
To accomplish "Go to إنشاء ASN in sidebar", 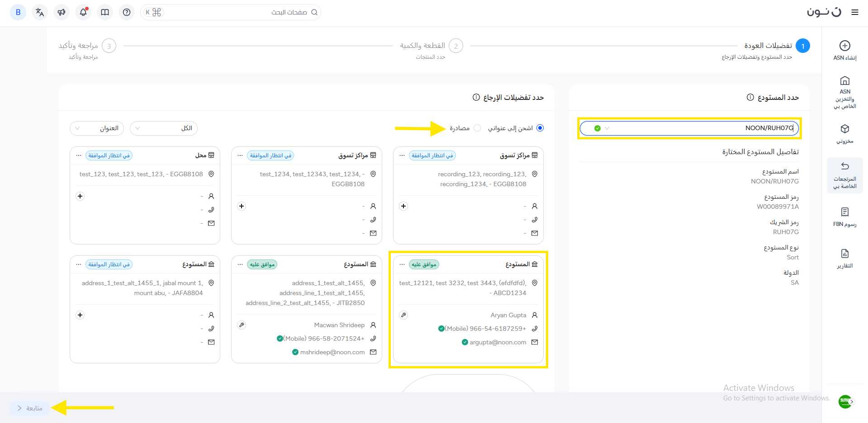I will point(845,50).
